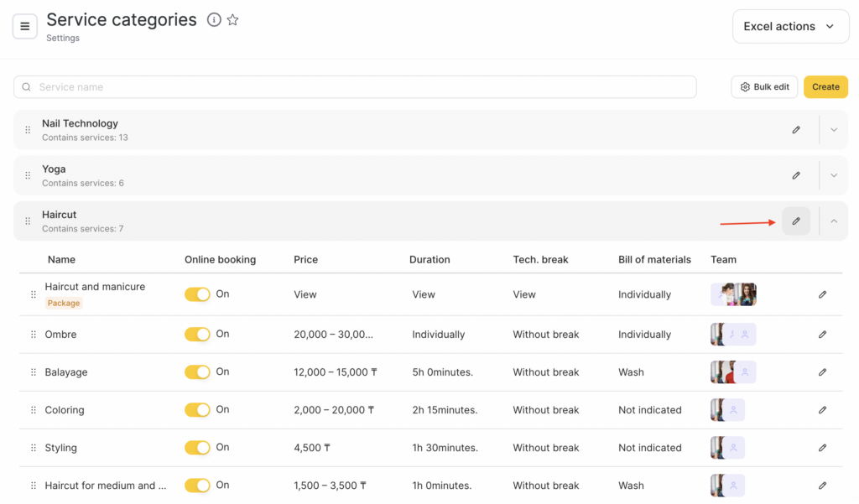Click the Haircut category edit pencil
The height and width of the screenshot is (504, 859).
(796, 221)
